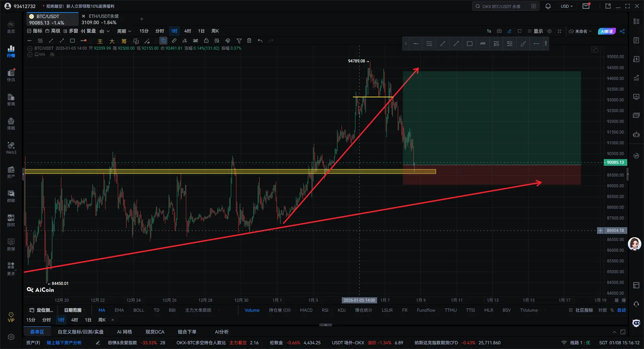This screenshot has height=349, width=644.
Task: Select the eraser tool in drawing toolbar
Action: pos(184,41)
